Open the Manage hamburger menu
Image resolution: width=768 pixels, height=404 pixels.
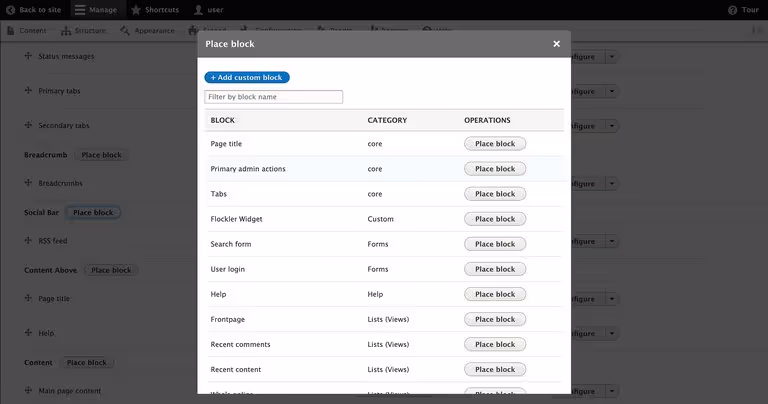pyautogui.click(x=96, y=10)
